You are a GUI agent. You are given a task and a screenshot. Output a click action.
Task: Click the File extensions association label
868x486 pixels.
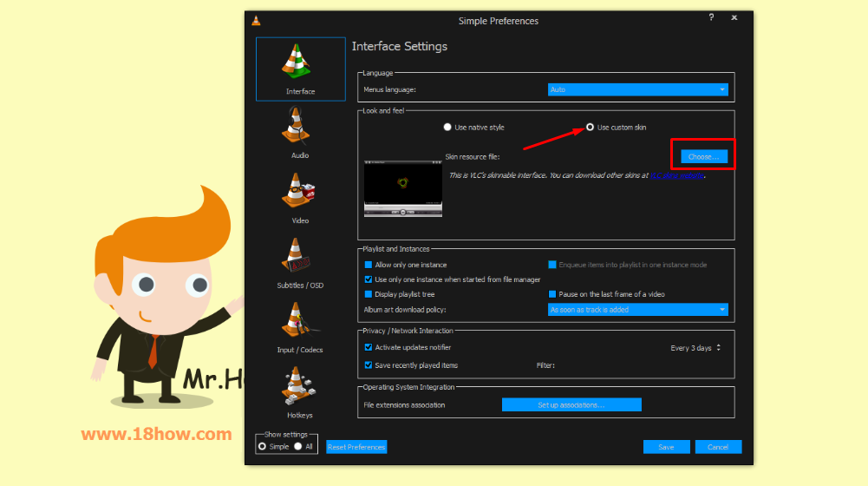coord(404,405)
